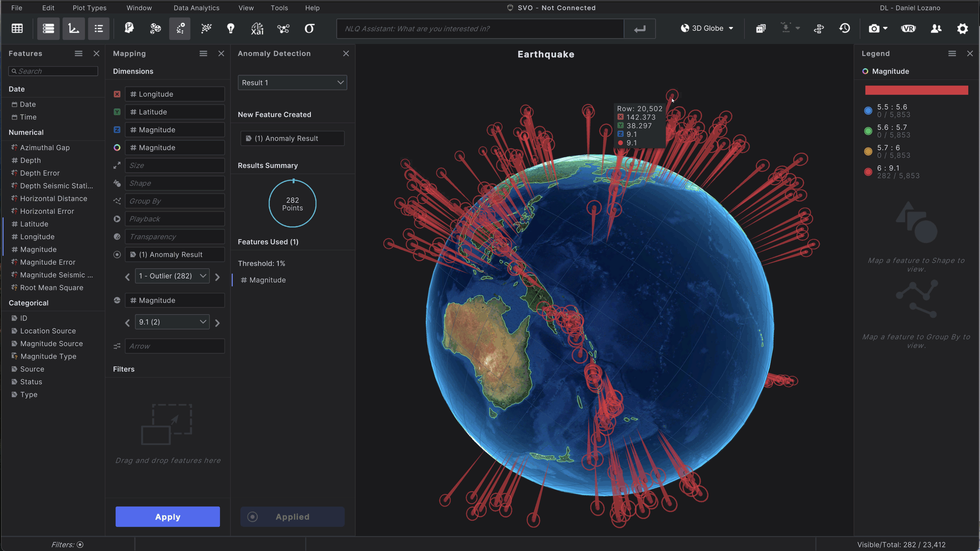The width and height of the screenshot is (980, 551).
Task: Click the data point download icon
Action: (x=786, y=28)
